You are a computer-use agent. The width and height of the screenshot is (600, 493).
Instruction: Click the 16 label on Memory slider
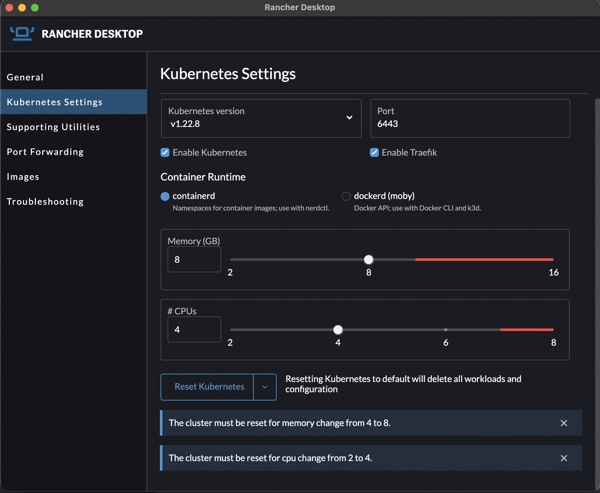pos(554,273)
